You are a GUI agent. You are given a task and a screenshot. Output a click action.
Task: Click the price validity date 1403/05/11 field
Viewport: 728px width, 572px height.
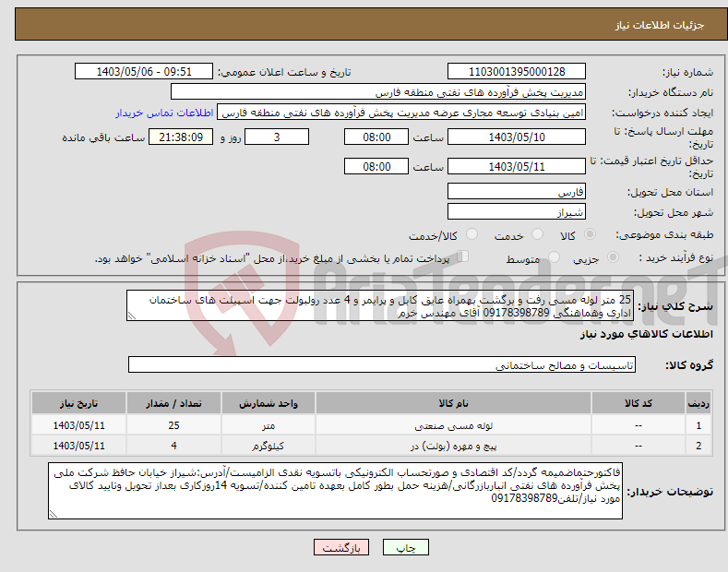point(517,166)
